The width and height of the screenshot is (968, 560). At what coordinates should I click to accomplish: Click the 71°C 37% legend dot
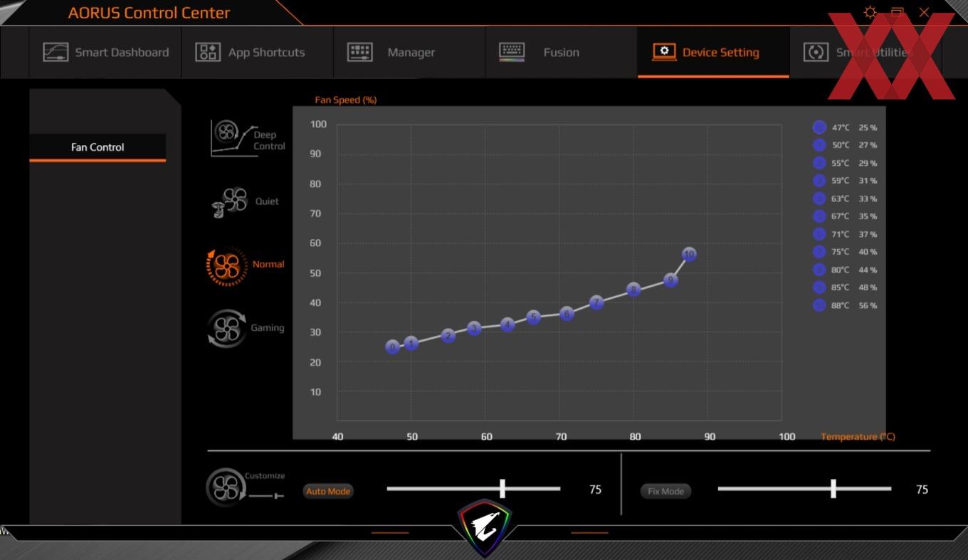coord(819,234)
